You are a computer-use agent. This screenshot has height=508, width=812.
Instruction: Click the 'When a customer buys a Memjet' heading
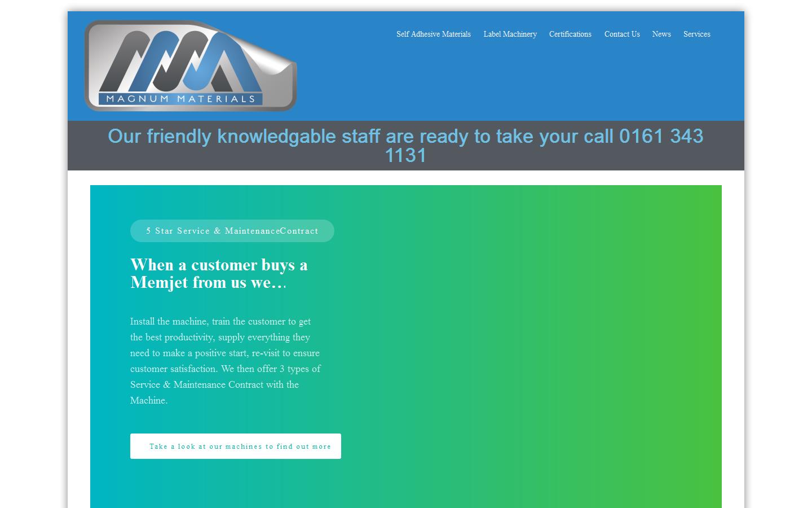(x=219, y=273)
